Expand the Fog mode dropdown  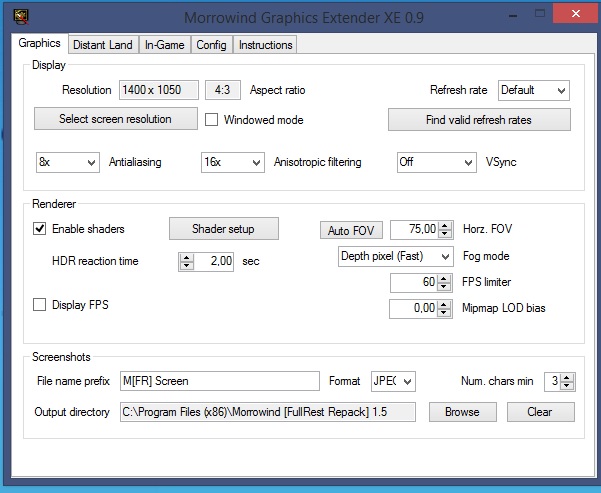pos(396,256)
